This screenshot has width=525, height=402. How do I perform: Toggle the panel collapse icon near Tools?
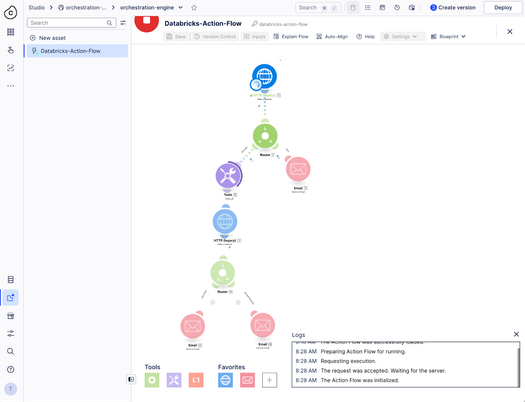point(131,379)
